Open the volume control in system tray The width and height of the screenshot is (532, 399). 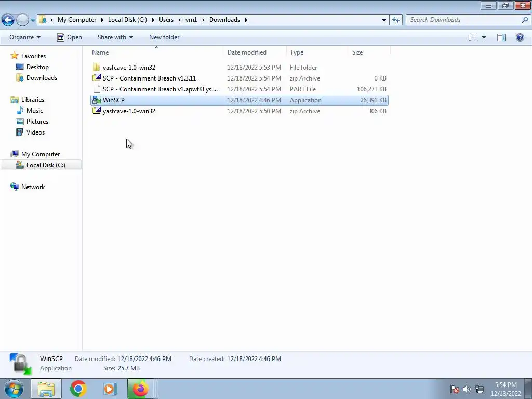click(467, 389)
